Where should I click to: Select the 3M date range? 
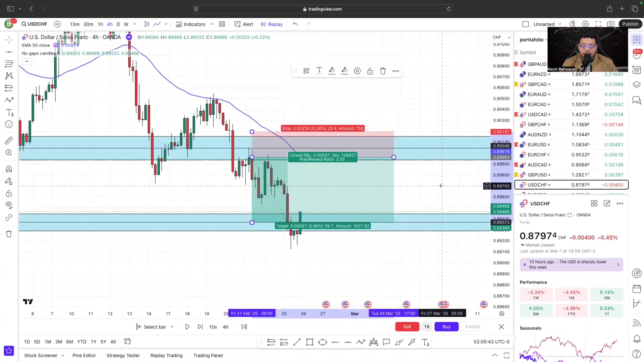coord(59,342)
